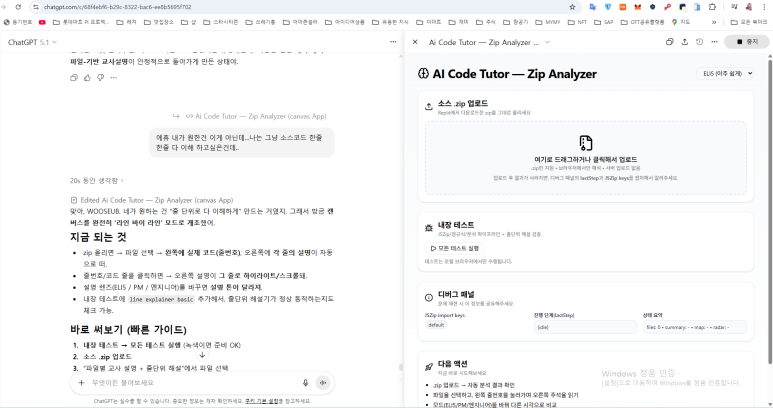Open the 'Edited Ai Code Tutor' canvas link

[152, 200]
